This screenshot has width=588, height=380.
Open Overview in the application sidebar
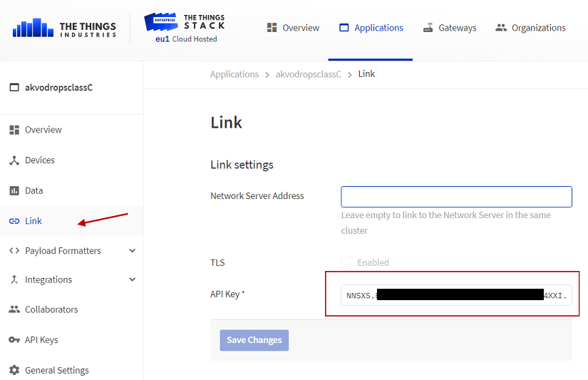(71, 130)
